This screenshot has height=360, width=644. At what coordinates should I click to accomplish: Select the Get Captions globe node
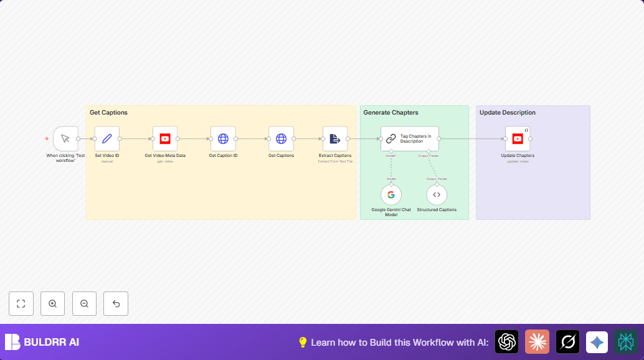(281, 139)
